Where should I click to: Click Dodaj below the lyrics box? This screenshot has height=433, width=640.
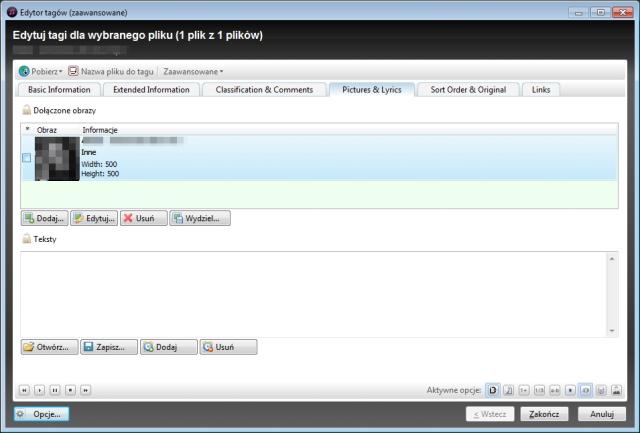click(166, 347)
